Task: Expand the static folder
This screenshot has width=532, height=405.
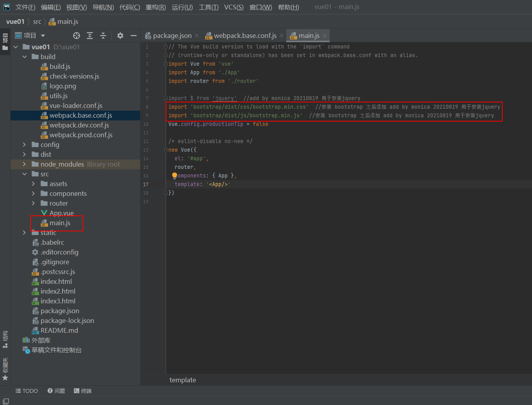Action: [x=25, y=233]
